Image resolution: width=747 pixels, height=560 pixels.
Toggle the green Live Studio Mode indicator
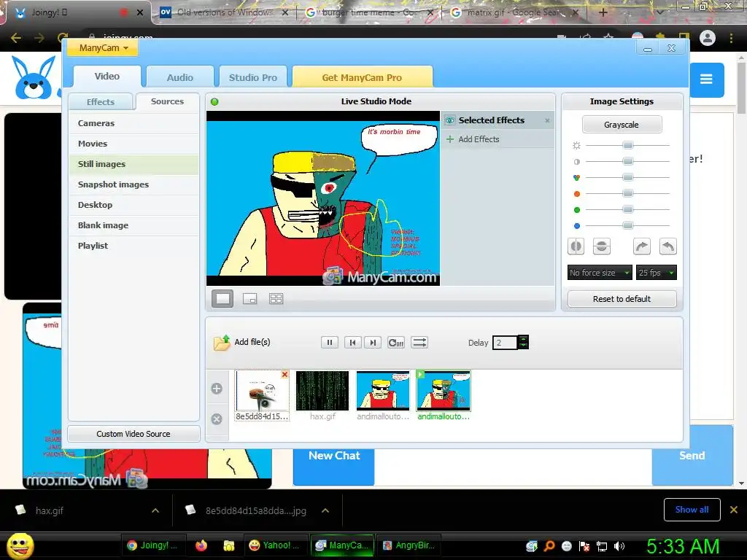tap(214, 101)
